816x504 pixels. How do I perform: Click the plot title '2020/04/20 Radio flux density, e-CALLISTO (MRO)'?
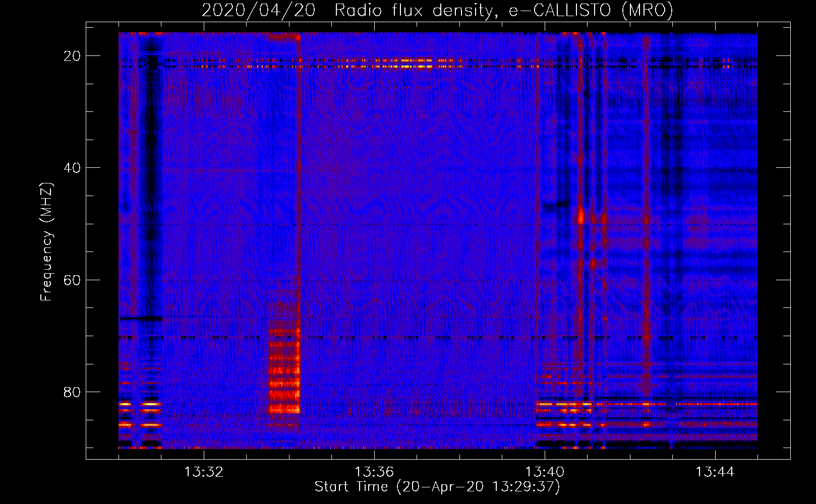point(437,10)
